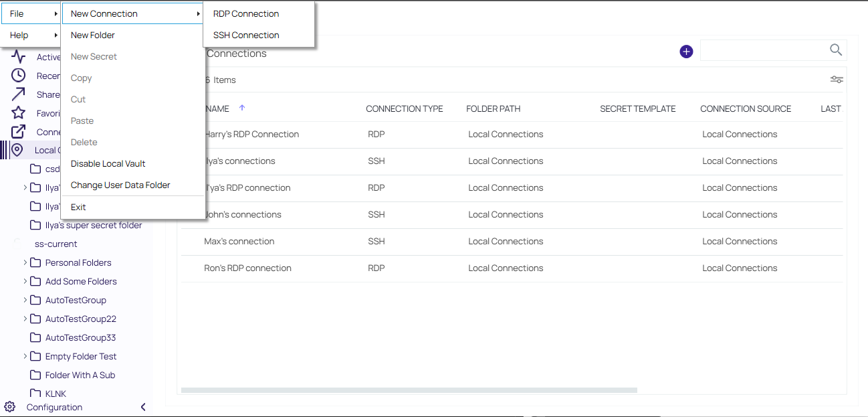Sort the table by the NAME column header

[217, 108]
